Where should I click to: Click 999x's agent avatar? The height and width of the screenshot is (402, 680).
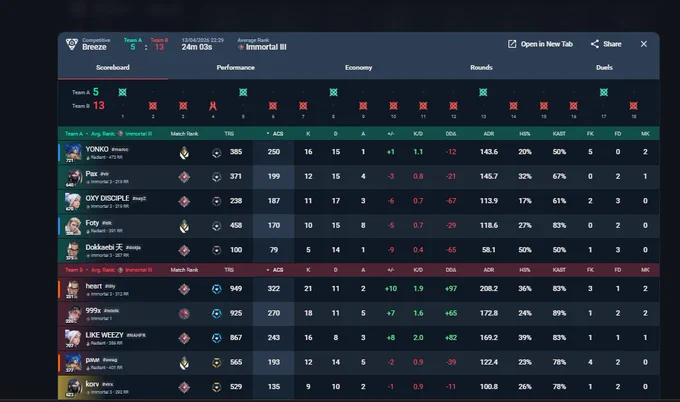73,314
